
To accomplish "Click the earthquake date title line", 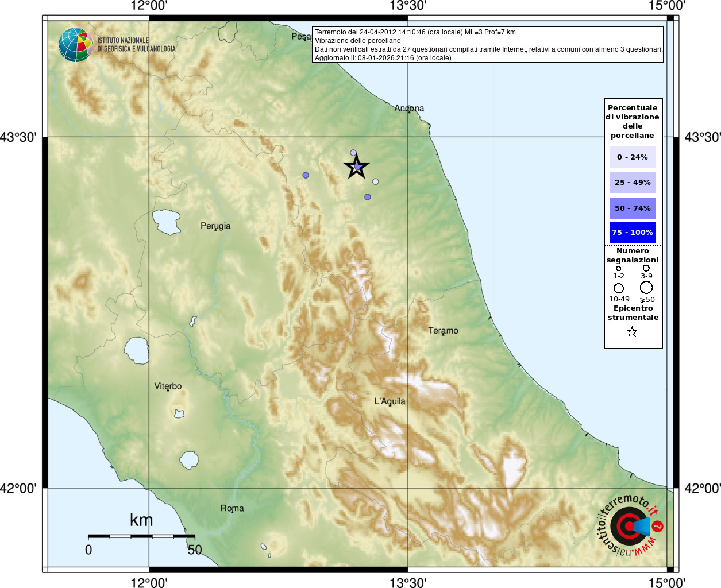I will [x=415, y=32].
